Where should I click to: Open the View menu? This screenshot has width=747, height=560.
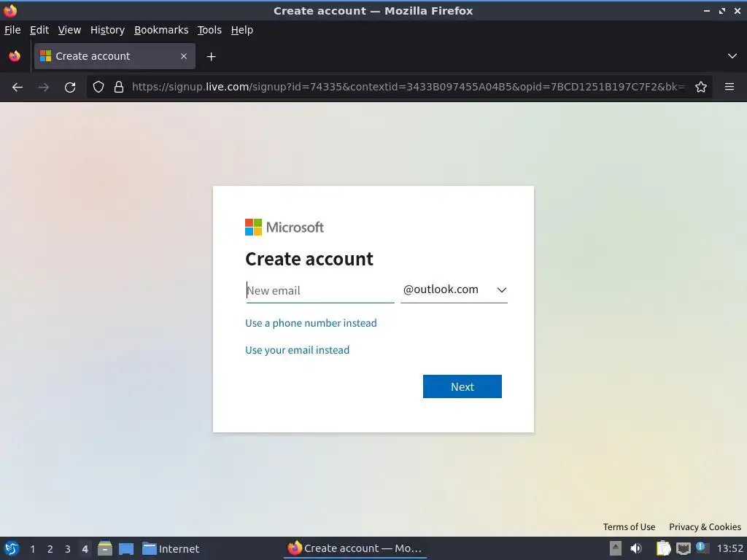[x=69, y=30]
